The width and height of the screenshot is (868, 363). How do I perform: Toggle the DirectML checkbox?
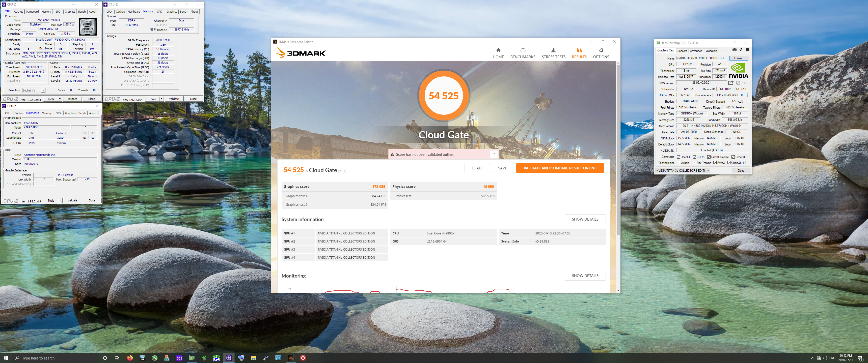pyautogui.click(x=733, y=157)
